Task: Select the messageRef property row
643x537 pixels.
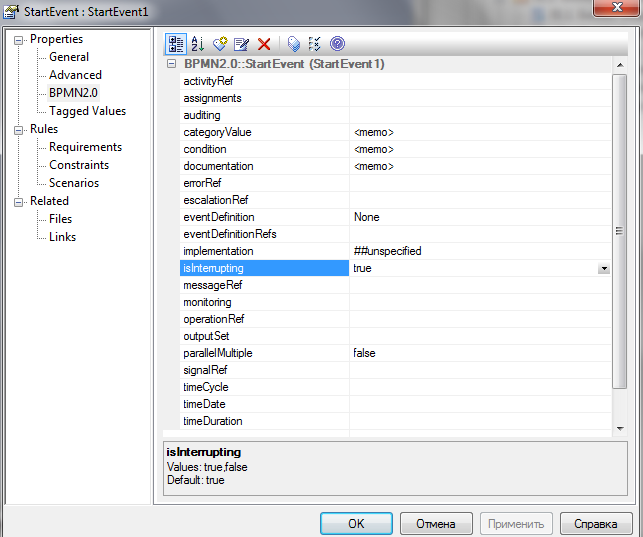Action: [x=395, y=285]
